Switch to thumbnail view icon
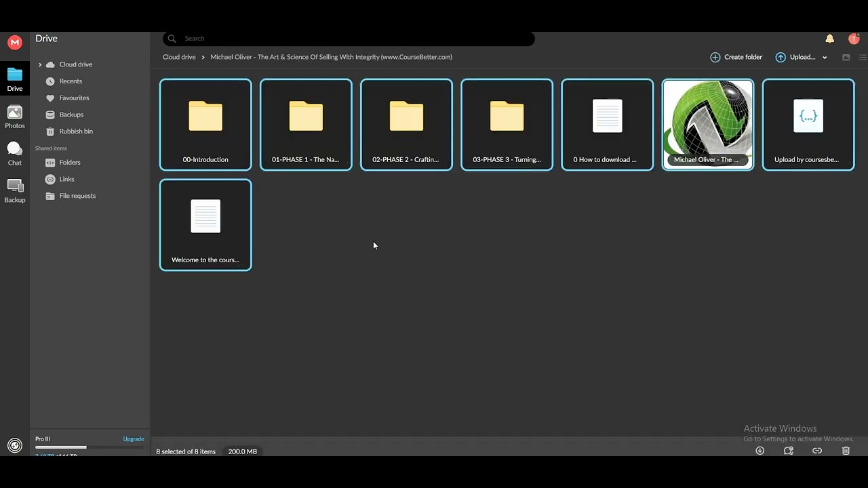 [x=846, y=58]
